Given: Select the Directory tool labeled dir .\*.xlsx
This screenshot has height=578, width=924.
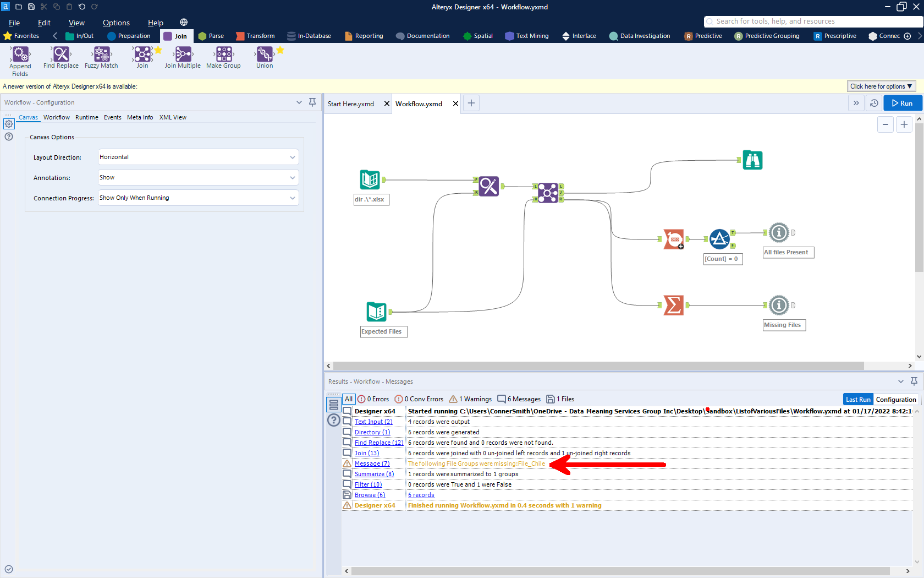Looking at the screenshot, I should pos(370,179).
